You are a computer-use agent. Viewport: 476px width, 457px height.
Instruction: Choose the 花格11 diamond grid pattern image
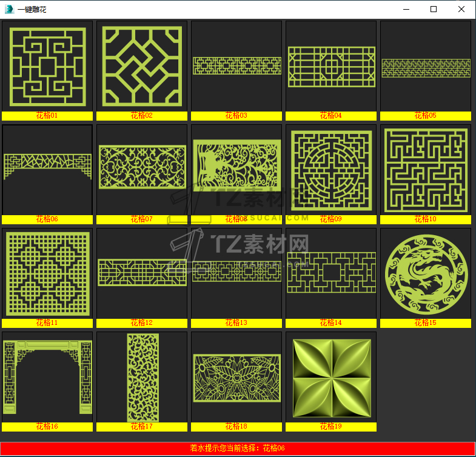coord(47,273)
